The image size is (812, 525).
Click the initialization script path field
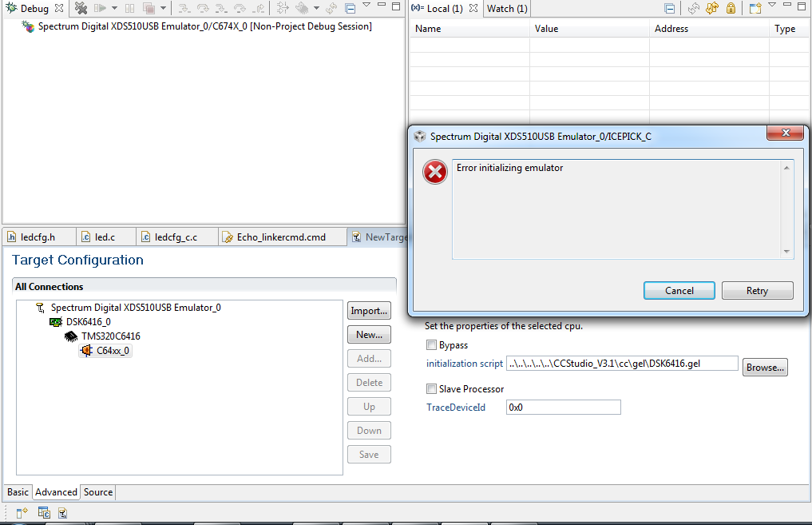[622, 364]
